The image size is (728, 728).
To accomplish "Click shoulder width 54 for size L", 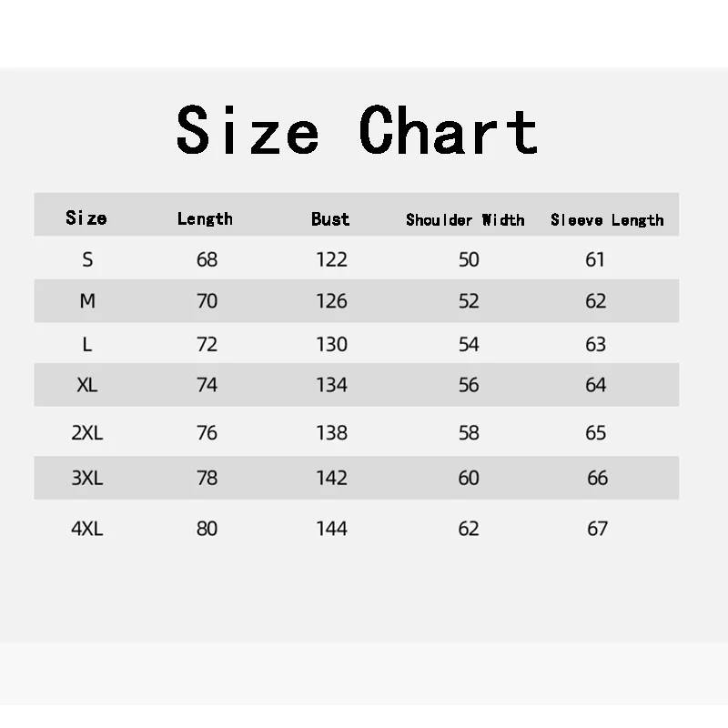I will [469, 344].
